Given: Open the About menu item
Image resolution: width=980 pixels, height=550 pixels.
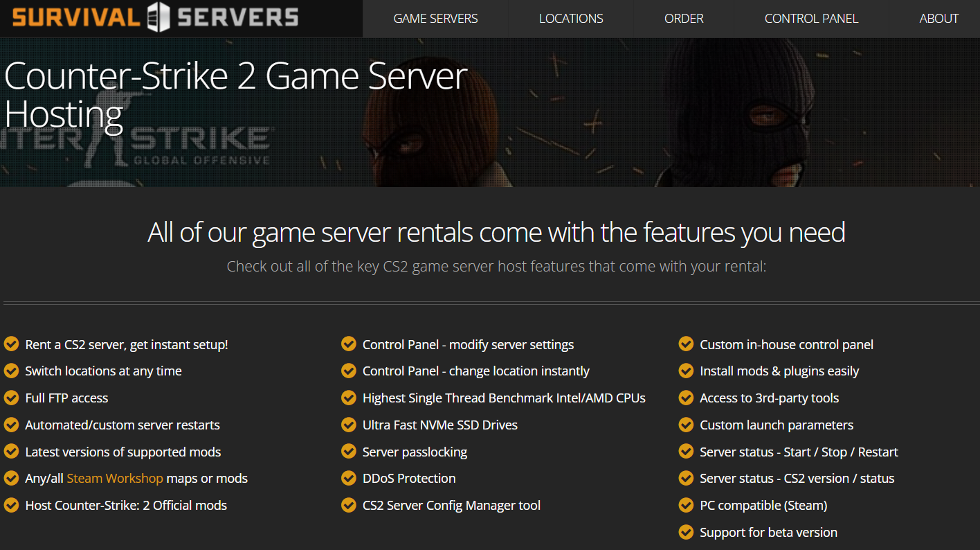Looking at the screenshot, I should (x=938, y=19).
